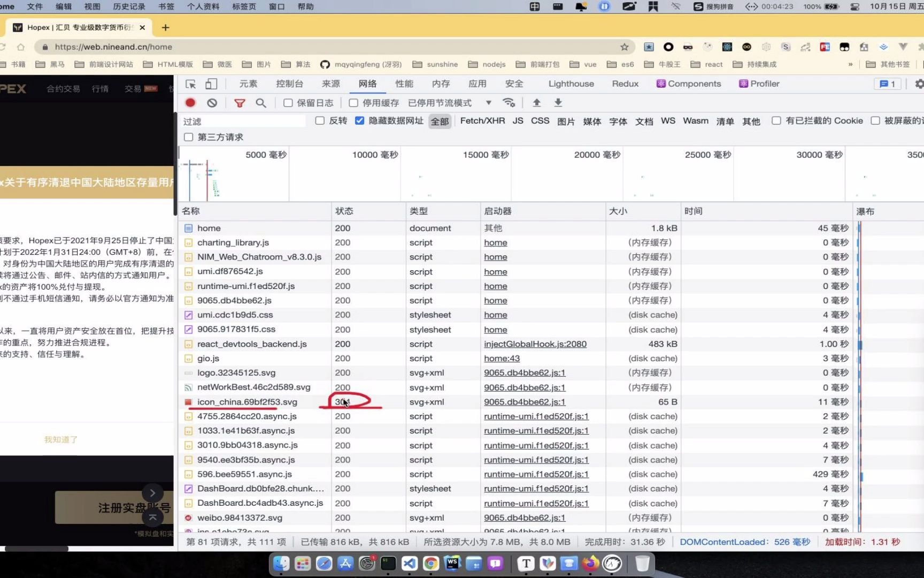Check 有已拦截的 Cookie checkbox

[x=776, y=121]
